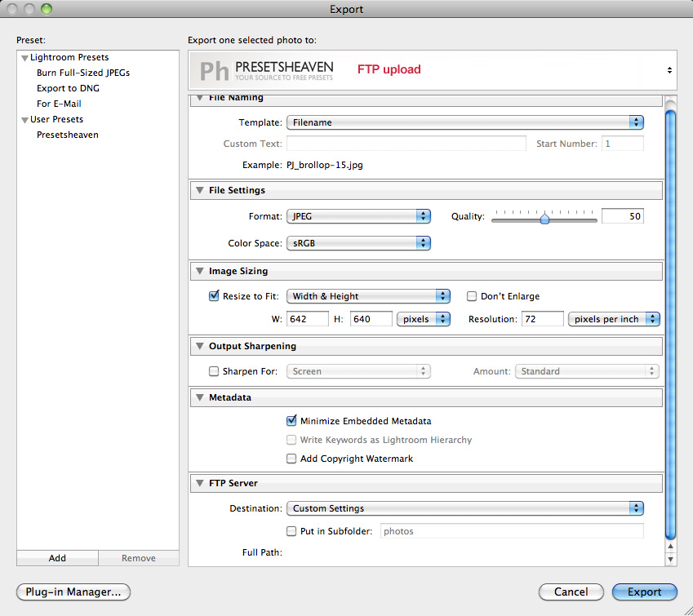The image size is (693, 616).
Task: Click the Lightroom Presets group label
Action: tap(69, 57)
